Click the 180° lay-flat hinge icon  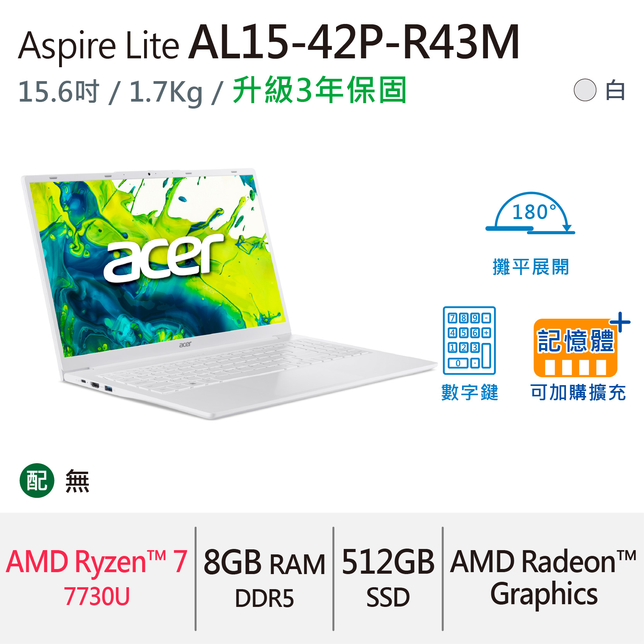pos(530,213)
